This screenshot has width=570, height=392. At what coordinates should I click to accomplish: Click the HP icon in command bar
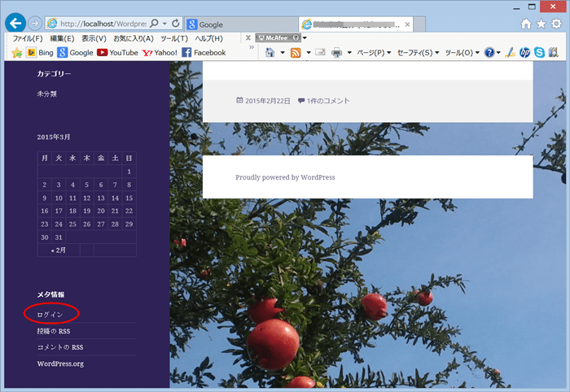coord(524,53)
